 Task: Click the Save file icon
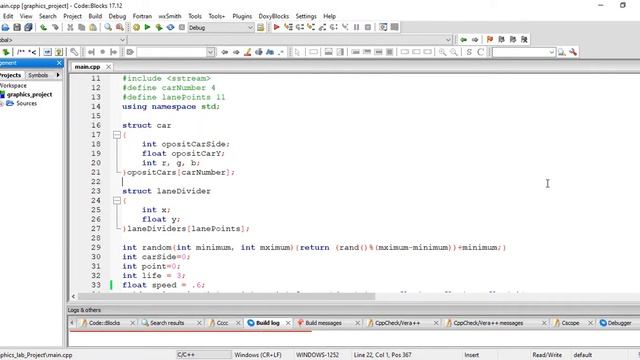17,27
